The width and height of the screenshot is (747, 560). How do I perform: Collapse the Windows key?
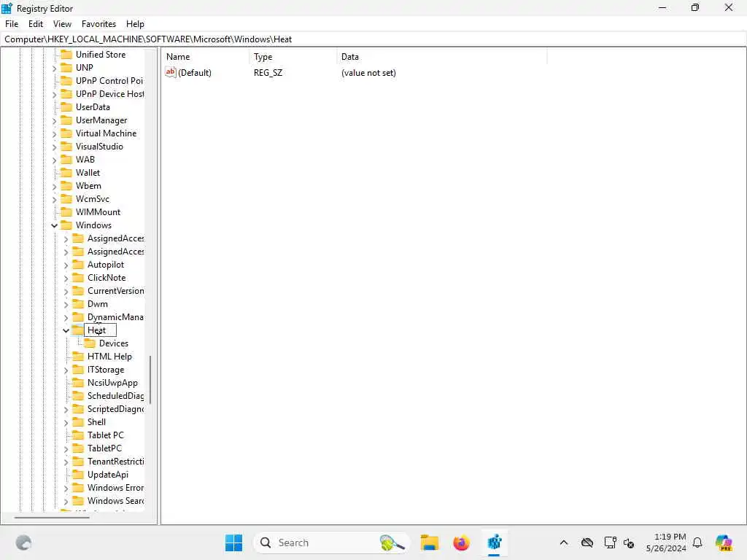(x=54, y=225)
